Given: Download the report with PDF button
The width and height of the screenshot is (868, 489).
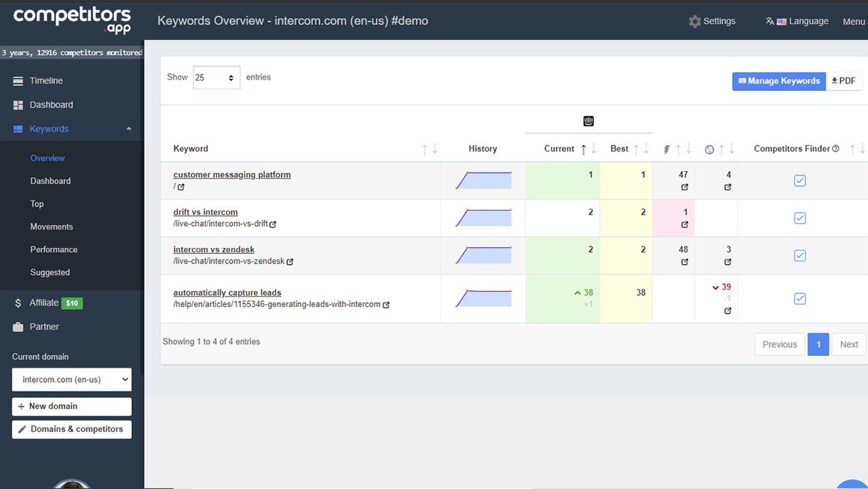Looking at the screenshot, I should pyautogui.click(x=844, y=81).
